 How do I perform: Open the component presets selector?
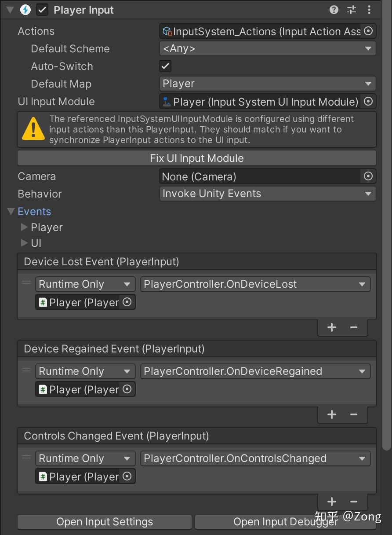tap(351, 10)
